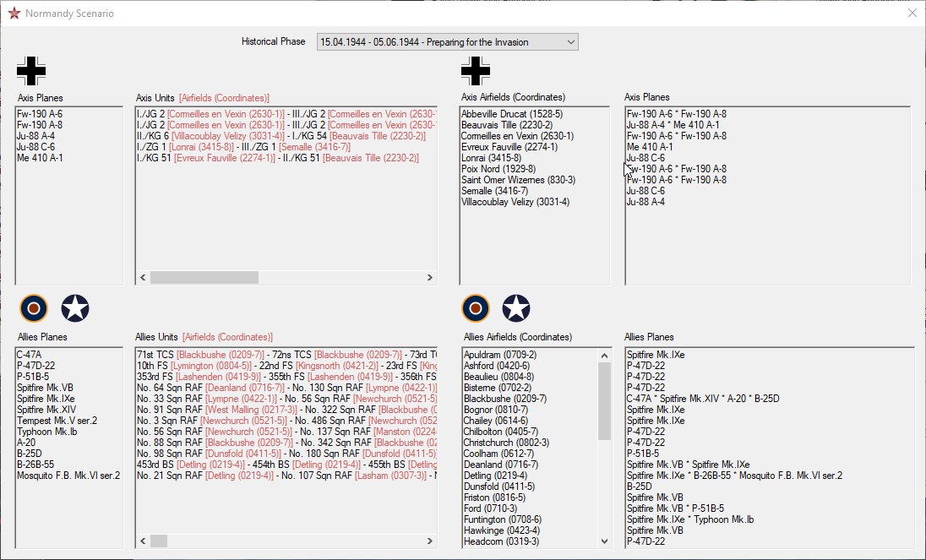Click the Allies Units horizontal scrollbar thumb
The image size is (926, 560).
coord(159,541)
